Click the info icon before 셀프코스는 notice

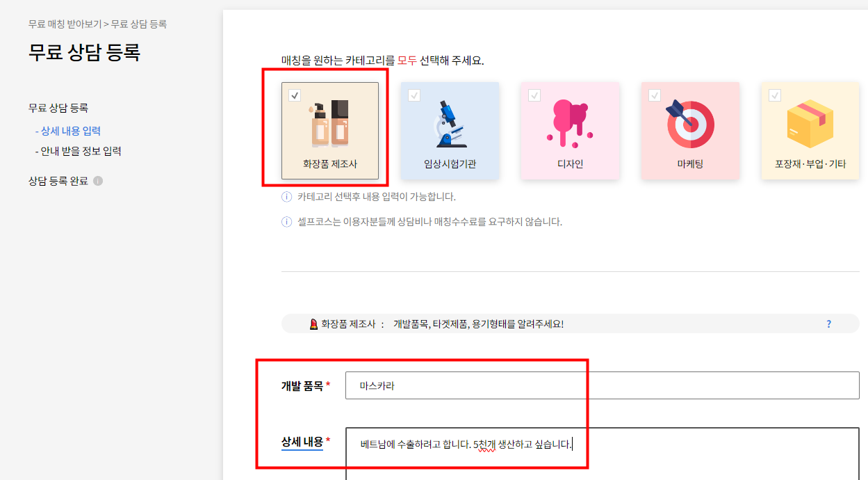tap(286, 222)
